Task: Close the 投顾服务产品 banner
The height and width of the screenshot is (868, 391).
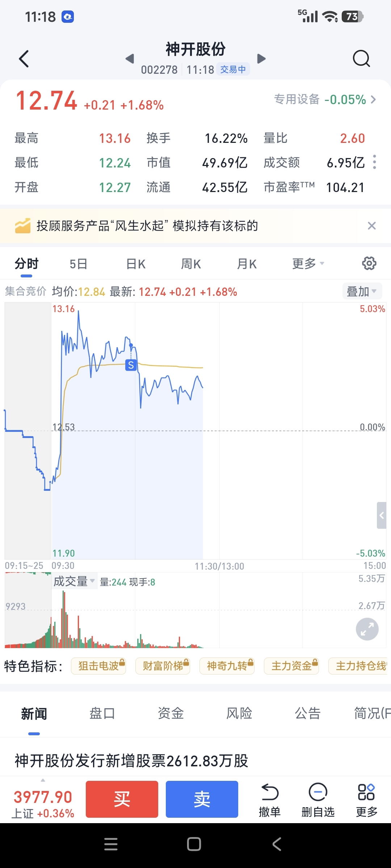Action: pos(371,226)
